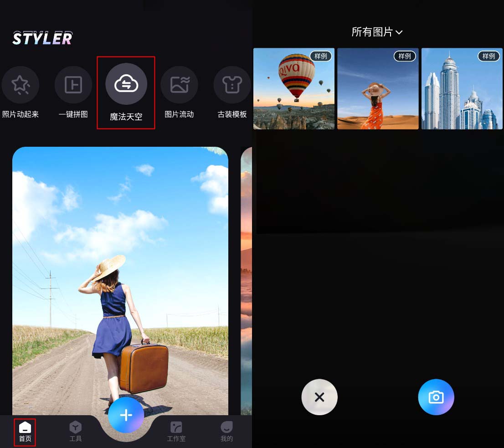The width and height of the screenshot is (504, 448).
Task: Tap the STYLER logo text
Action: [42, 38]
